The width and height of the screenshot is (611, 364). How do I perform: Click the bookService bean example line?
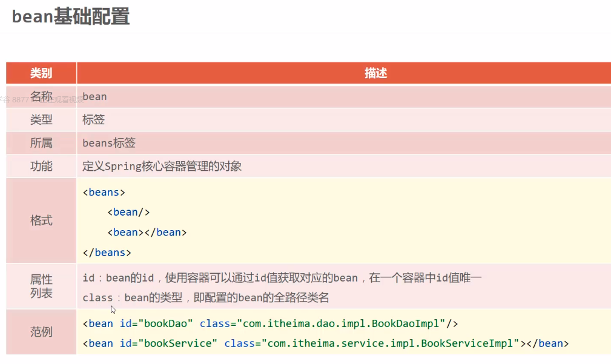coord(326,343)
